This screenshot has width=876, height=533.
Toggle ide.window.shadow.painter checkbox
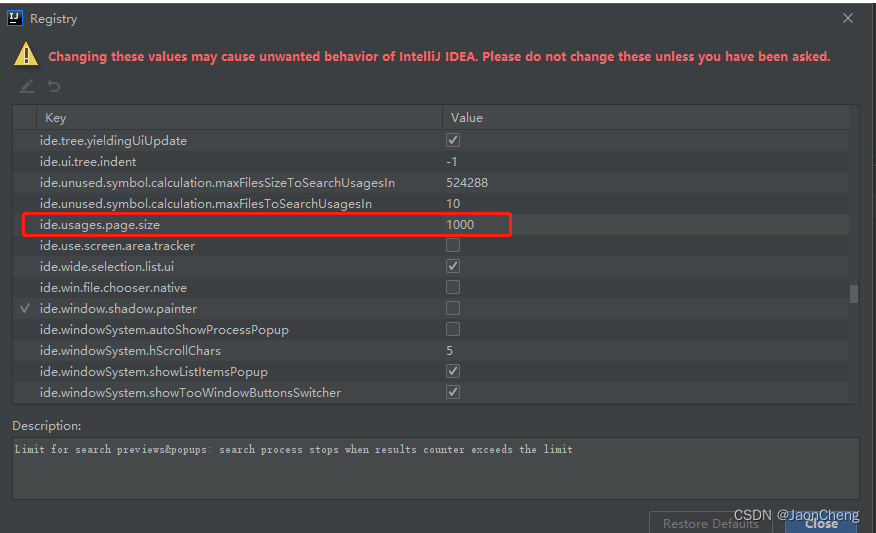pos(453,308)
